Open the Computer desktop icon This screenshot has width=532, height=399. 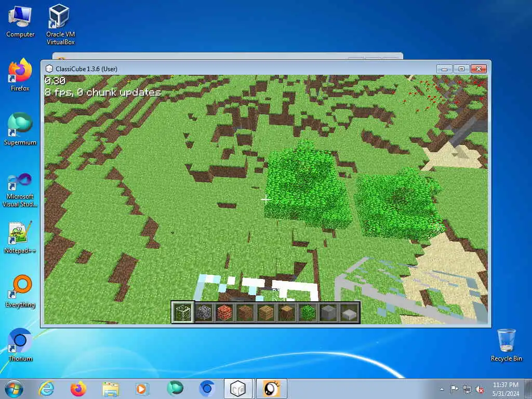[20, 22]
